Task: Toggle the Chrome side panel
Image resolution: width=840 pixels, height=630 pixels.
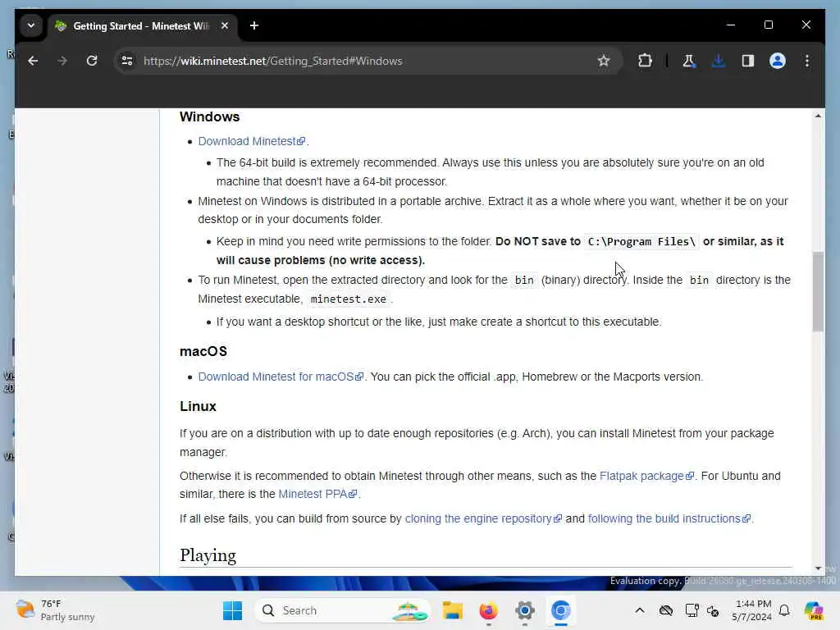Action: [748, 61]
